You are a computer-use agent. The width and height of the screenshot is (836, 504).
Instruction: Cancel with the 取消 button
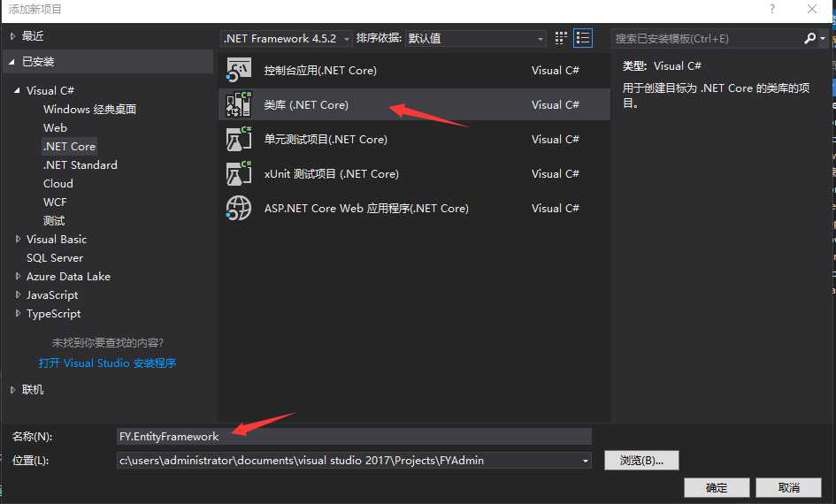pos(788,487)
